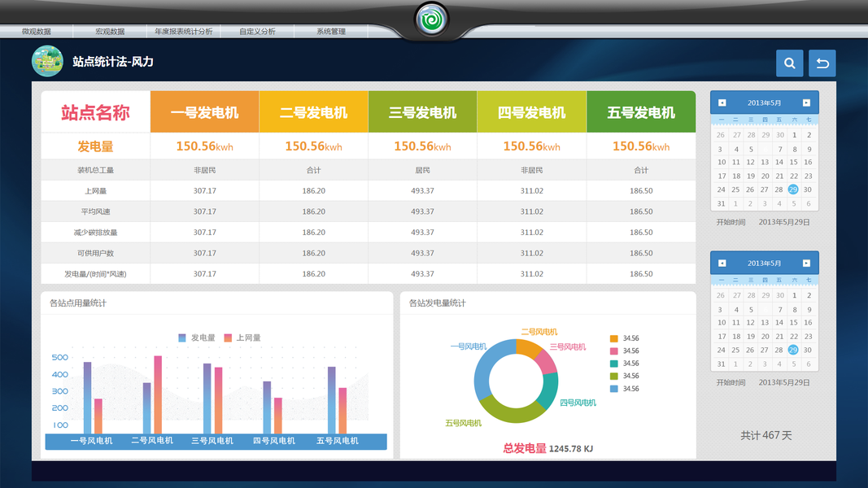Click upper 开始时间 date 2013年5月29日
This screenshot has height=488, width=868.
point(784,222)
